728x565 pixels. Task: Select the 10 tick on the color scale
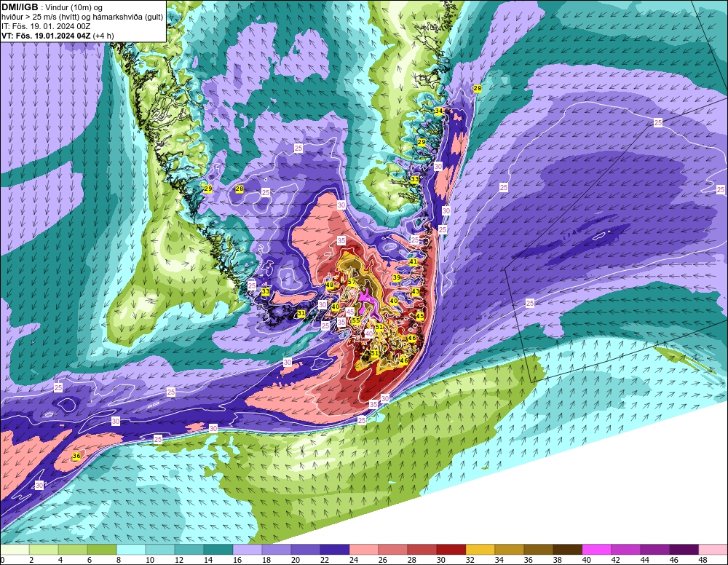point(149,561)
